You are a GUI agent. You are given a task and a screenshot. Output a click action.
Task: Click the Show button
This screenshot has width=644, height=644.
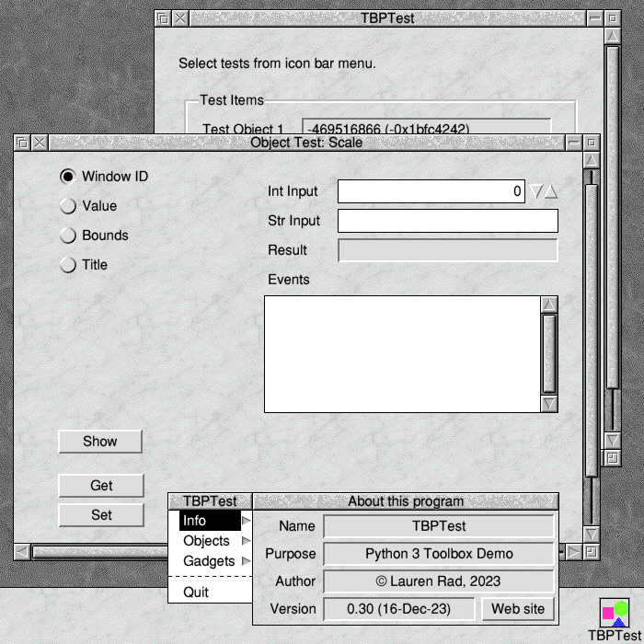click(x=100, y=442)
